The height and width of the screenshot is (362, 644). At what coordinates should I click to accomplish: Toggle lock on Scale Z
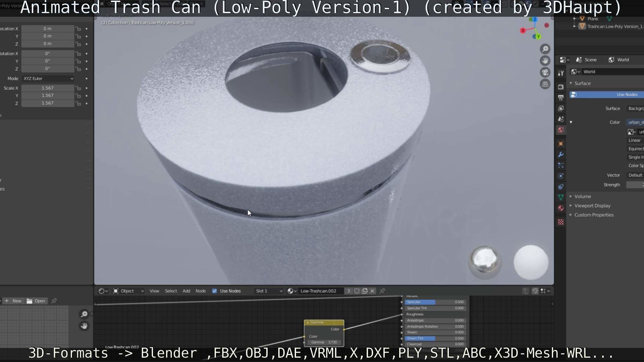coord(78,103)
